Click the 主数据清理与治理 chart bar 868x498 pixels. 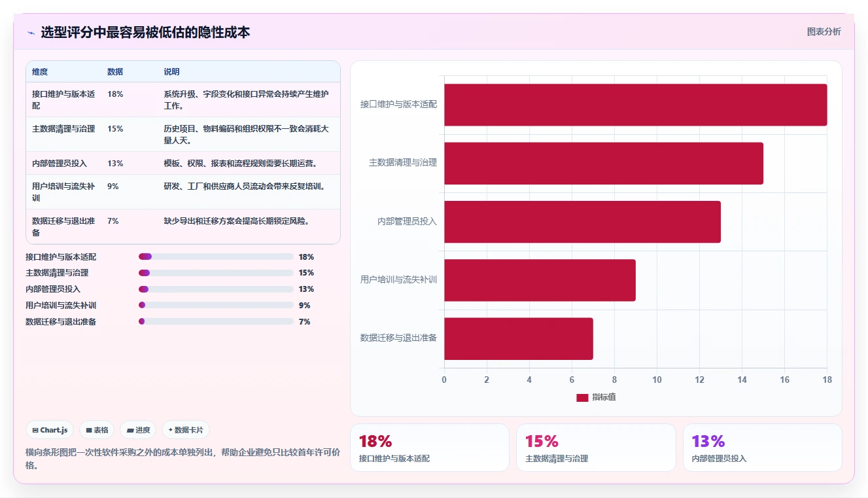tap(604, 163)
